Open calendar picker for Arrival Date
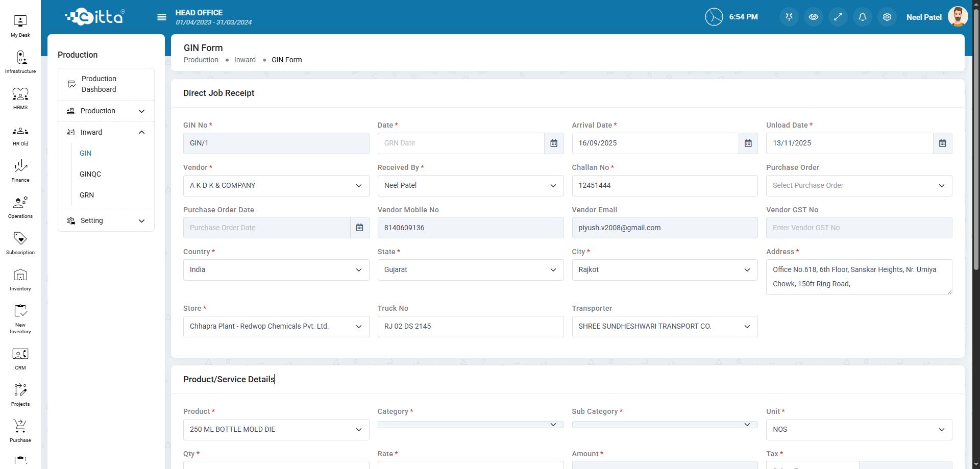 [748, 143]
